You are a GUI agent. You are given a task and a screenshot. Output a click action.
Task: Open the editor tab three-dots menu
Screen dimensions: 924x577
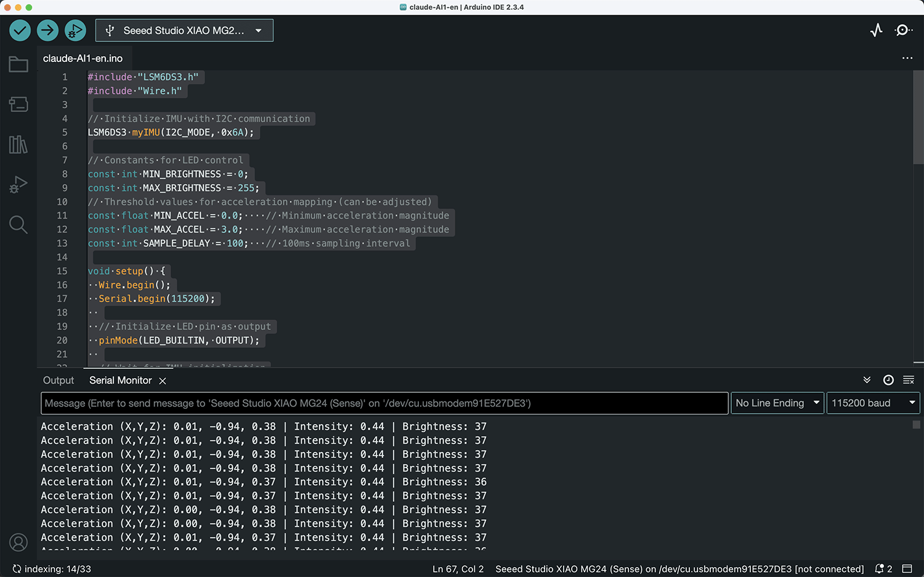[907, 58]
